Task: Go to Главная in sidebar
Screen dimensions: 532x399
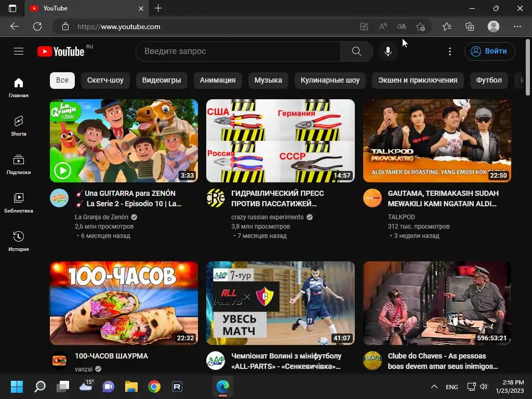Action: [x=19, y=87]
